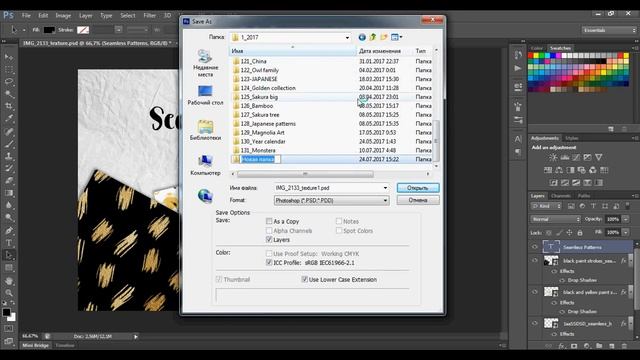The height and width of the screenshot is (360, 640).
Task: Select the Crop tool
Action: [9, 106]
